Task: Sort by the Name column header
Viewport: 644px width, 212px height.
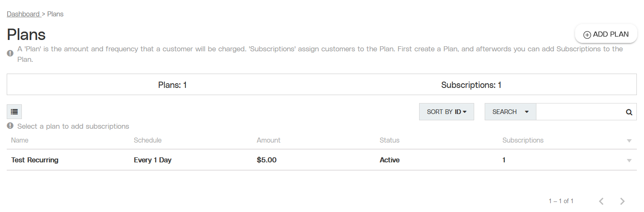Action: 20,140
